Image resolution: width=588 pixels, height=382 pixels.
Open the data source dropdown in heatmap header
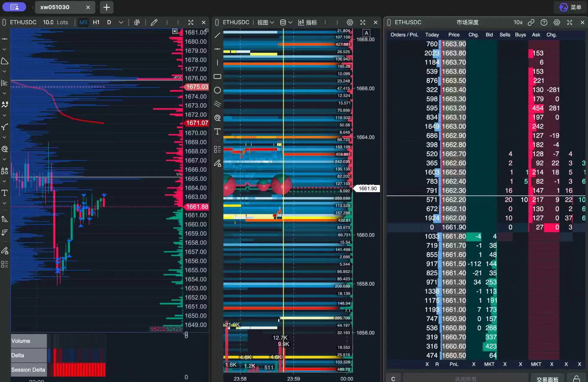click(x=286, y=22)
